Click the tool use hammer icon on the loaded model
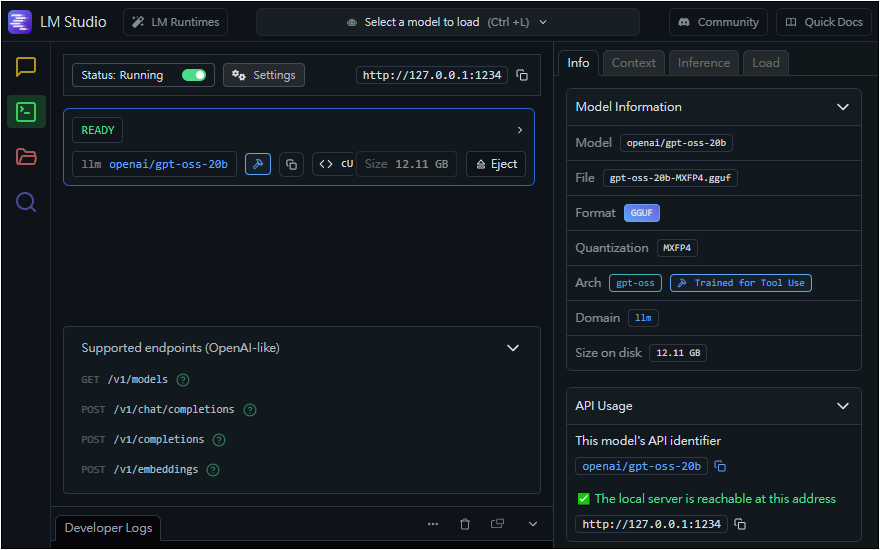 [258, 164]
